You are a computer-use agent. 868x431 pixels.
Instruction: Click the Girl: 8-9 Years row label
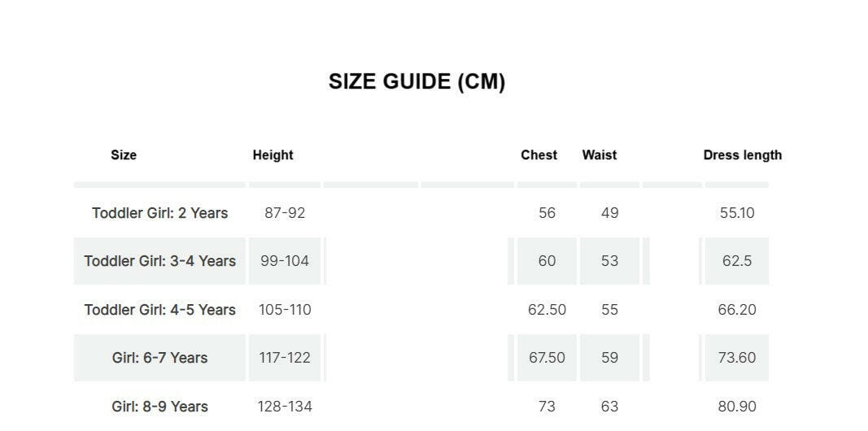click(x=160, y=407)
